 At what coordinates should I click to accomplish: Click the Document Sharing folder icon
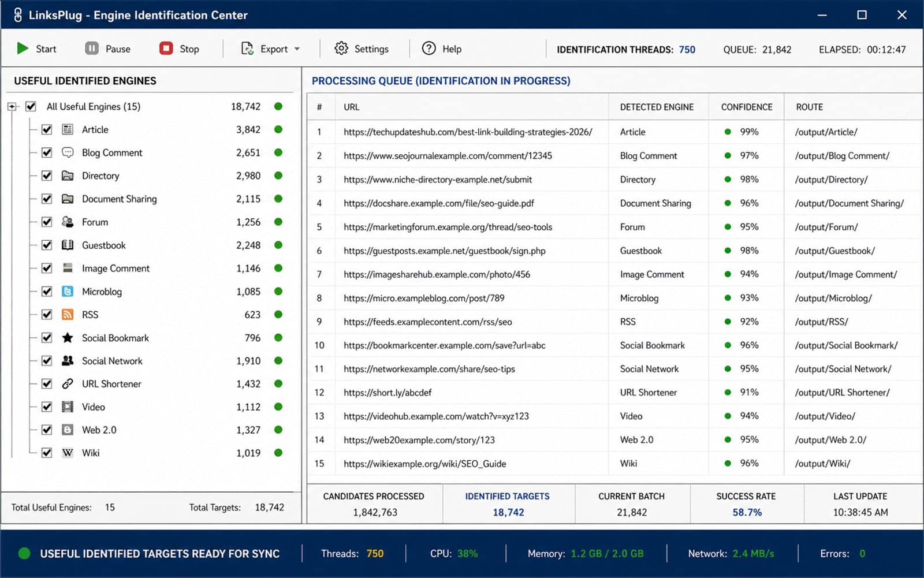pos(68,199)
